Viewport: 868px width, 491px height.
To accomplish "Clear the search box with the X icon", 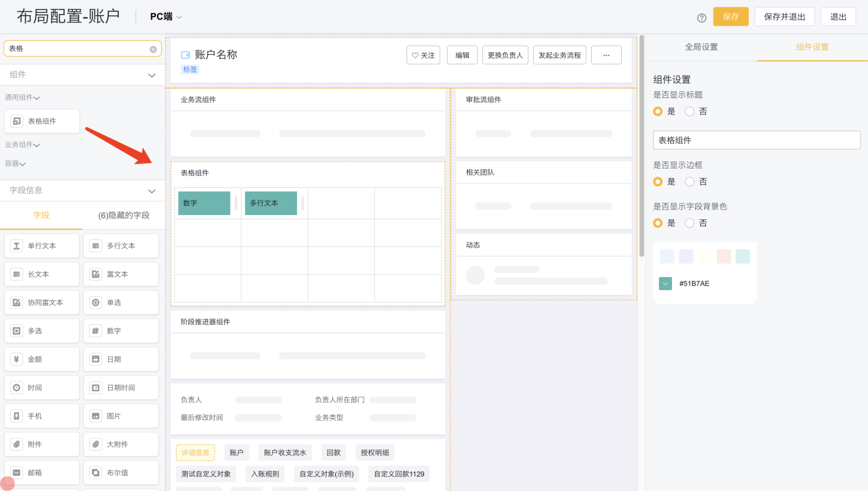I will [x=153, y=49].
